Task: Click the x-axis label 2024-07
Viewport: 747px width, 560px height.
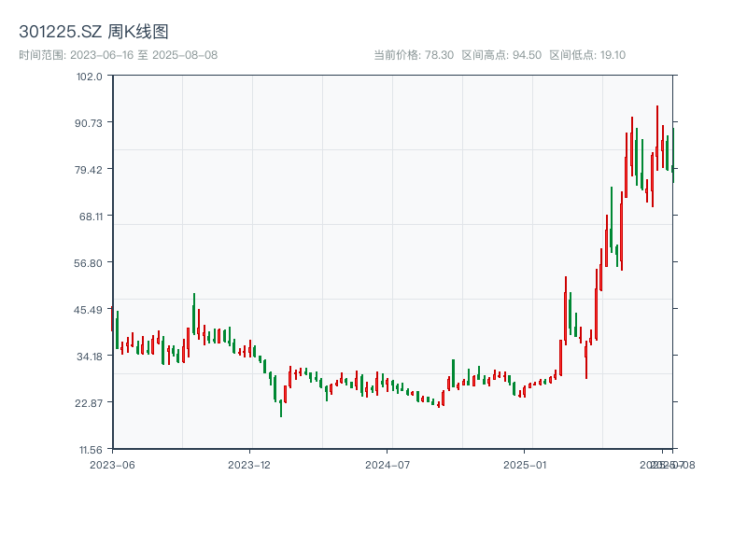Action: click(388, 465)
